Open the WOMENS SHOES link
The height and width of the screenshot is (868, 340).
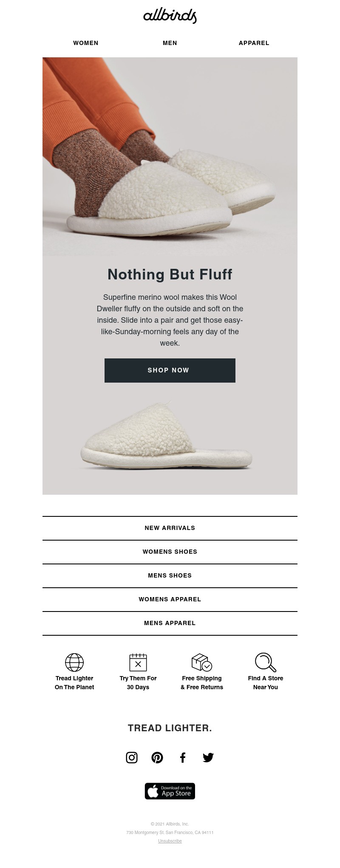(x=170, y=552)
